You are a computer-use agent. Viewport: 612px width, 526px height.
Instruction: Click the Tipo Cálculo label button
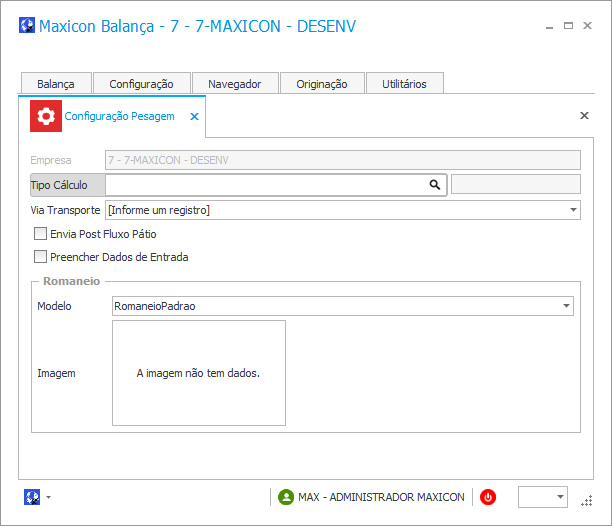[68, 185]
